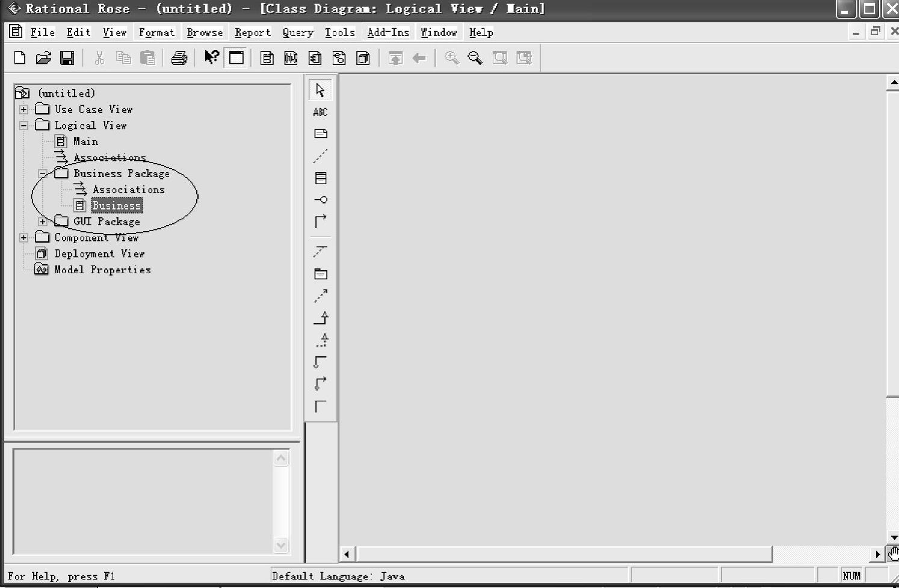Image resolution: width=899 pixels, height=588 pixels.
Task: Toggle the View Documentation toolbar button
Action: point(236,58)
